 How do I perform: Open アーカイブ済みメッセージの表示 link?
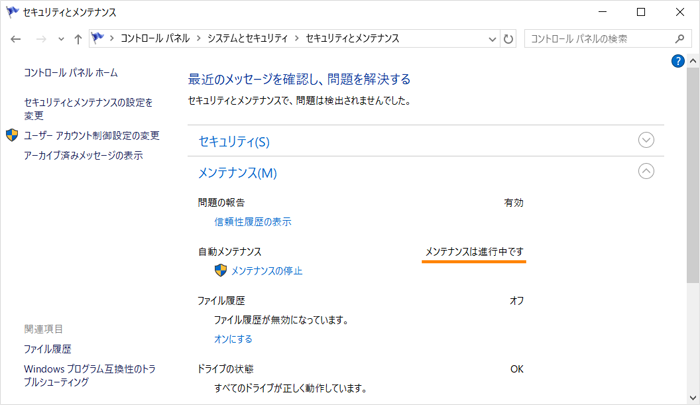pyautogui.click(x=83, y=155)
